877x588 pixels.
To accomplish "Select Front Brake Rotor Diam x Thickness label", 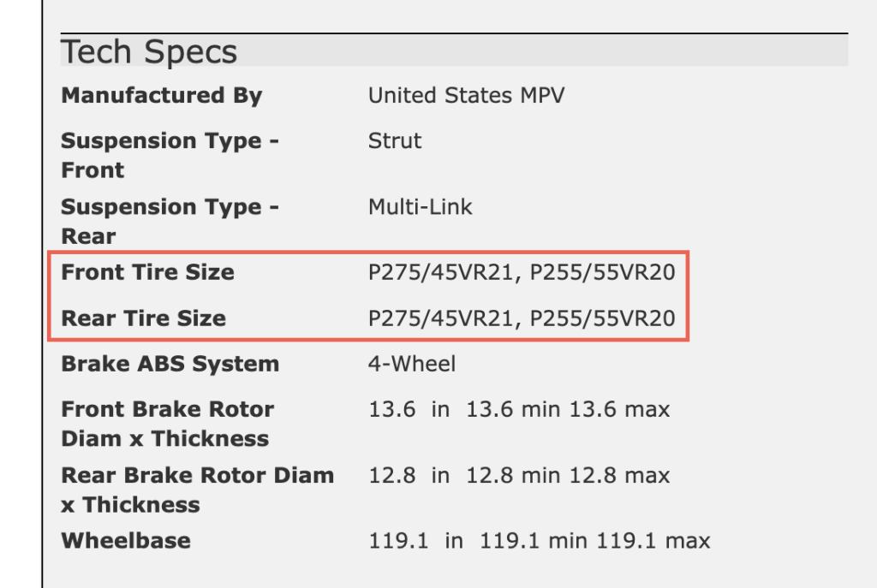I will point(168,424).
